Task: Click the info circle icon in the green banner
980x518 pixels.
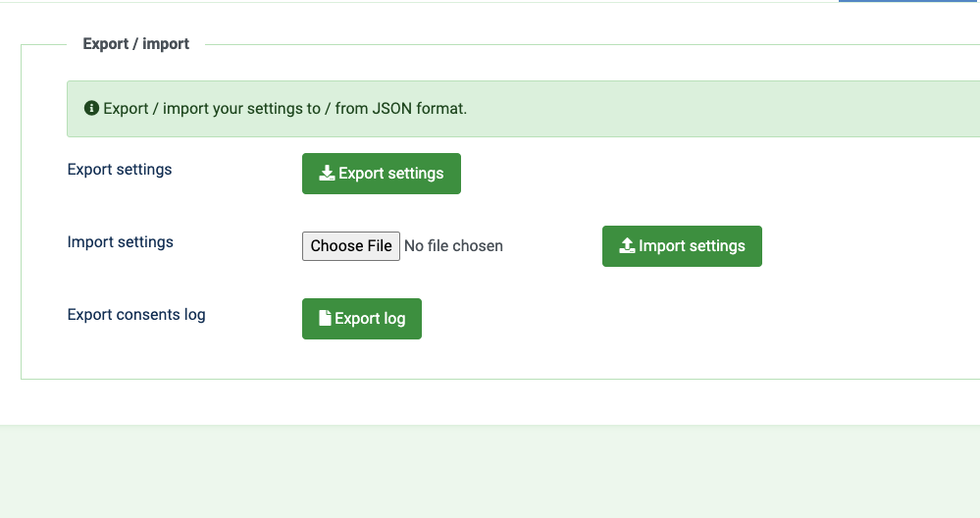Action: (91, 108)
